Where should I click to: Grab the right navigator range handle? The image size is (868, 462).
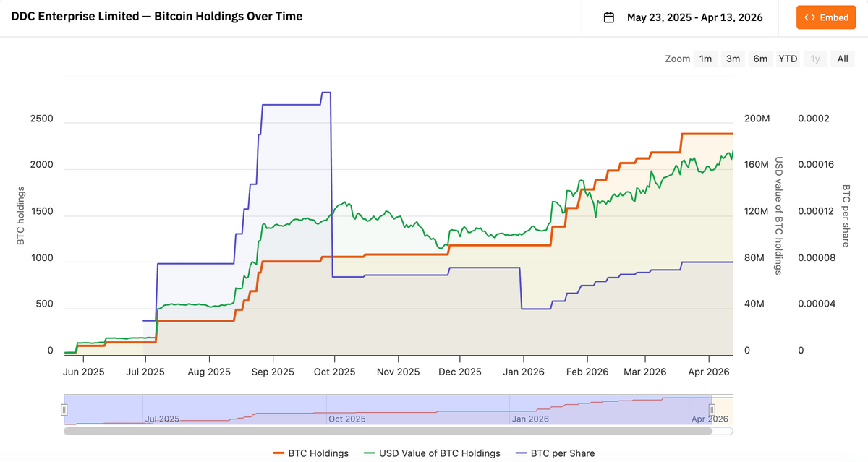[712, 410]
